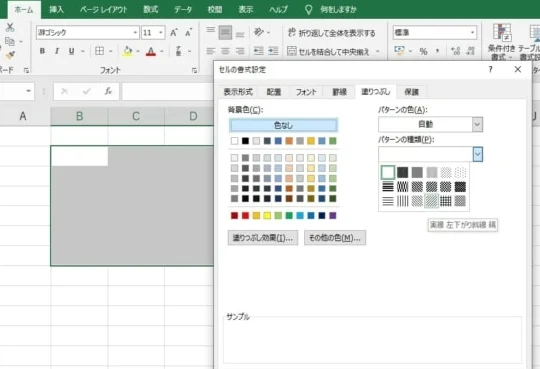540x369 pixels.
Task: Increase indent icon in alignment group
Action: (x=273, y=51)
